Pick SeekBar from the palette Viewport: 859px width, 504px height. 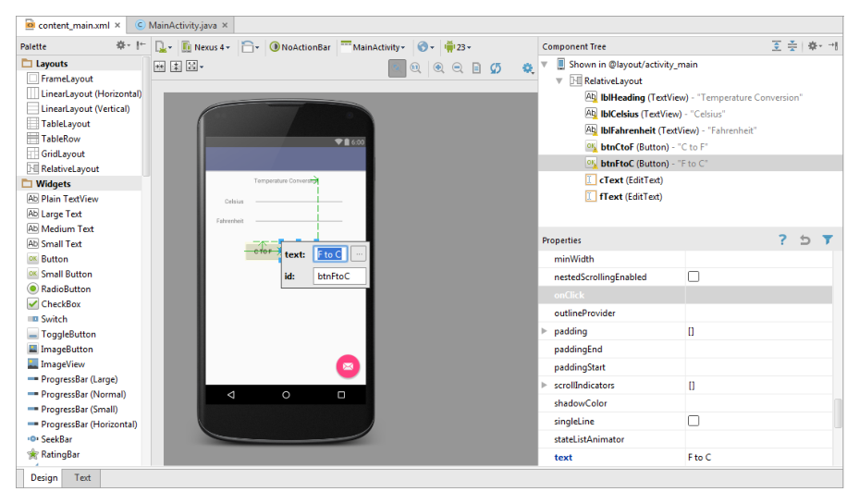[x=50, y=439]
